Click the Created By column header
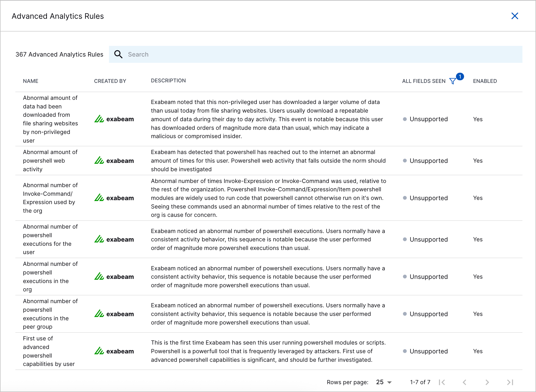536x392 pixels. [110, 81]
